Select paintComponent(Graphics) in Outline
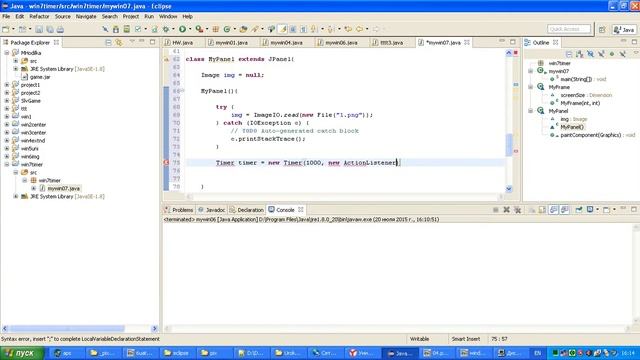 pos(590,135)
